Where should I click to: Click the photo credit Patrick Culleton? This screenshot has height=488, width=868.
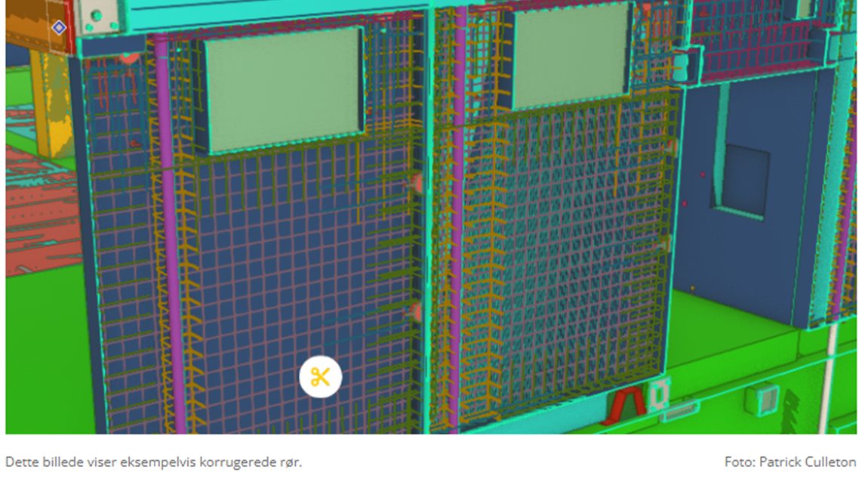pos(790,462)
